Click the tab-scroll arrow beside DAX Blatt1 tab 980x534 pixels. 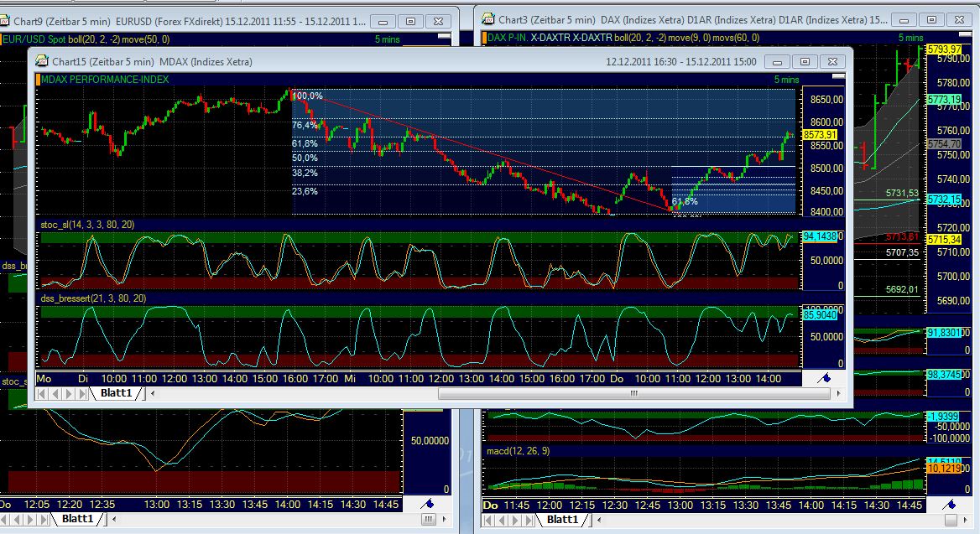(x=599, y=520)
